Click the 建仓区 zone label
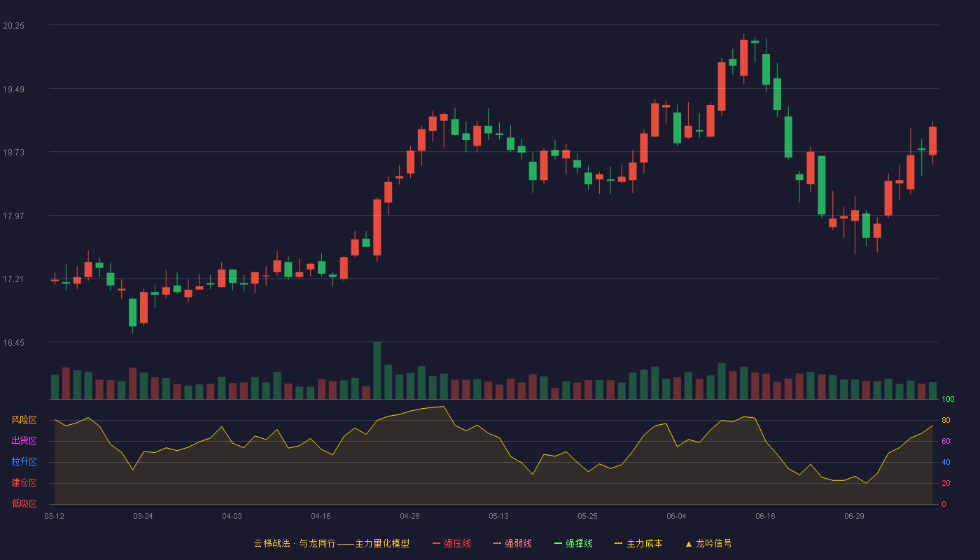The width and height of the screenshot is (980, 560). pos(24,483)
